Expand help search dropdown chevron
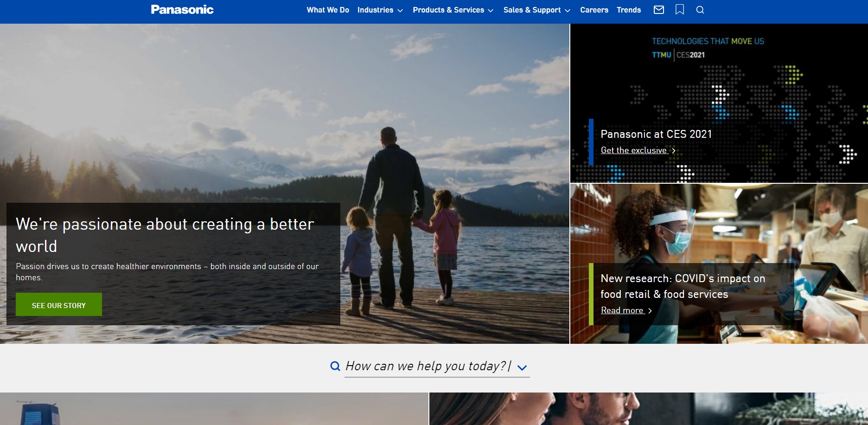The height and width of the screenshot is (425, 868). 522,368
